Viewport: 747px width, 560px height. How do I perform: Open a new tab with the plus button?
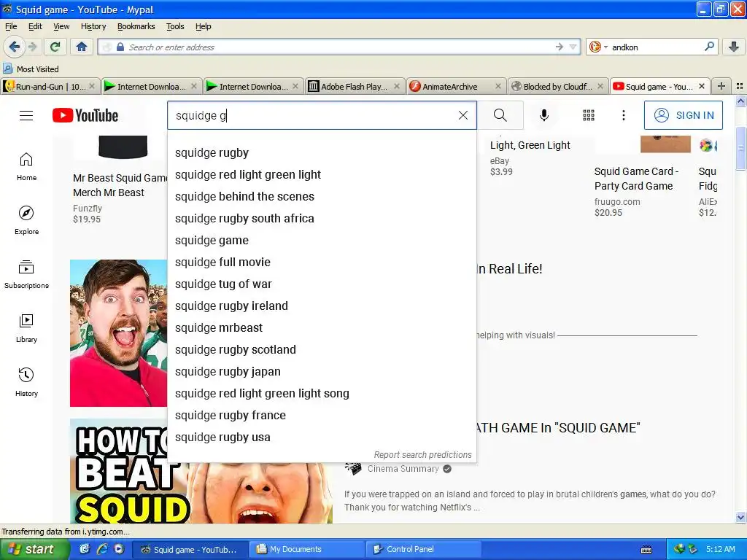pos(721,86)
